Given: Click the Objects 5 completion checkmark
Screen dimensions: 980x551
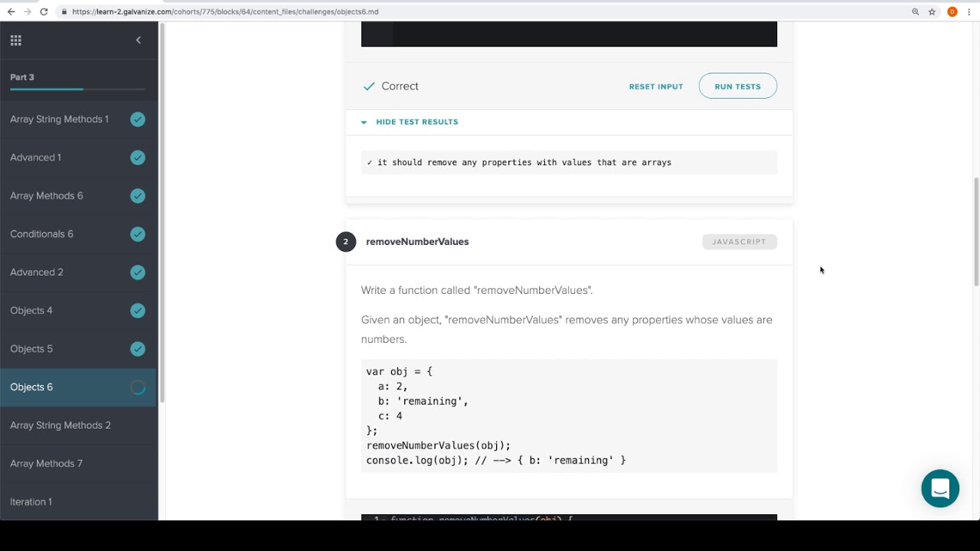Looking at the screenshot, I should click(x=138, y=349).
